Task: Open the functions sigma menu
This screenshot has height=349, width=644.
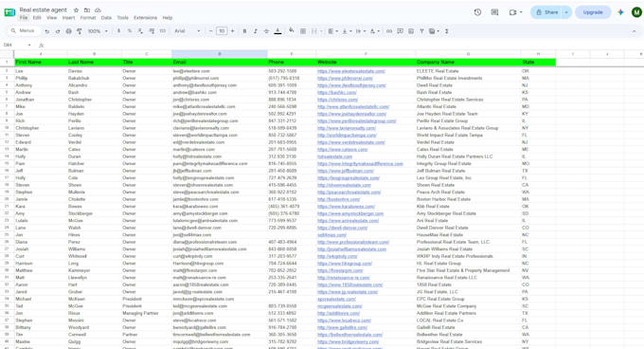Action: click(x=446, y=31)
